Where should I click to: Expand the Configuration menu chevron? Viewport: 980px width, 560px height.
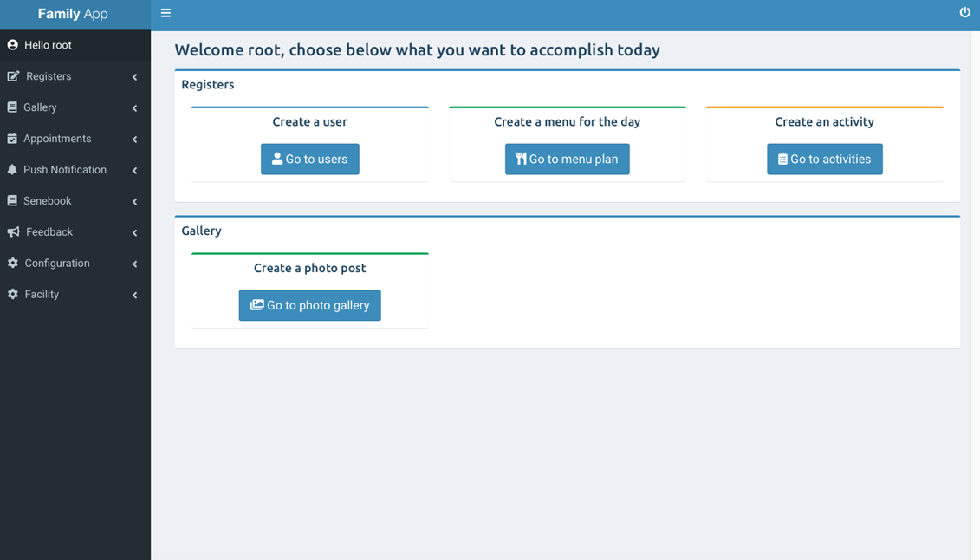tap(135, 264)
